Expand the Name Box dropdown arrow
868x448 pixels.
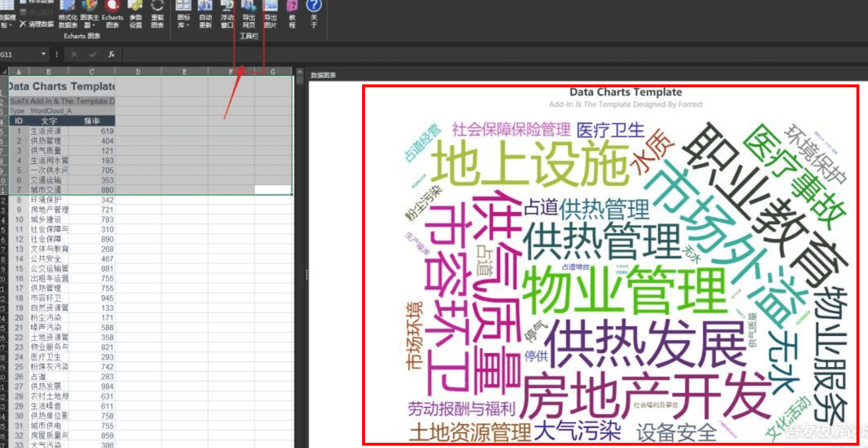(44, 54)
